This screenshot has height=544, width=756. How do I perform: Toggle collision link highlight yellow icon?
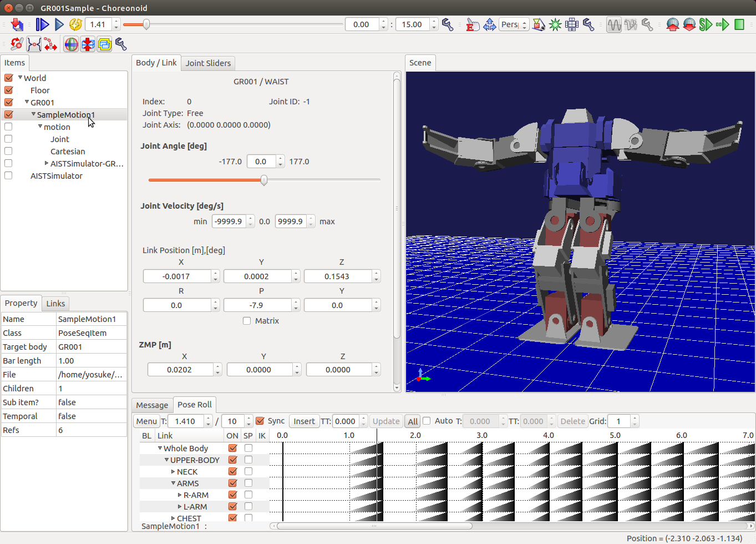[x=104, y=44]
